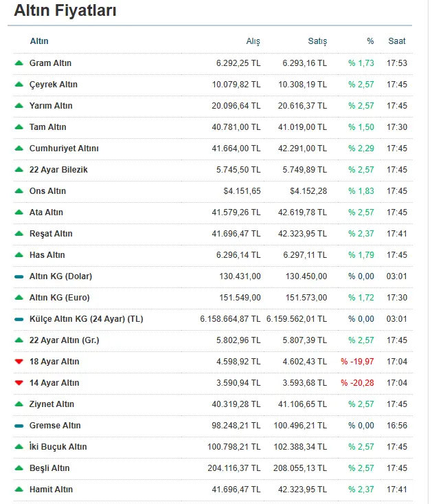Image resolution: width=432 pixels, height=504 pixels.
Task: Click the Satış column header
Action: click(317, 41)
